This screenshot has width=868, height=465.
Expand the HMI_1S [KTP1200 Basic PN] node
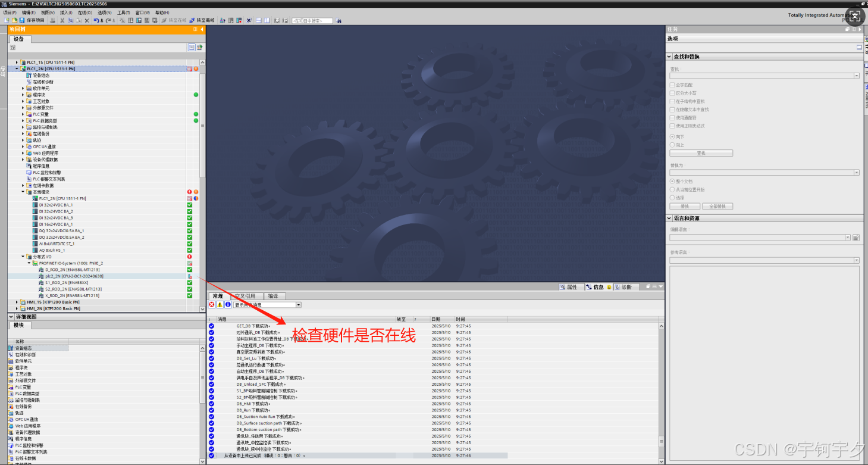tap(17, 302)
